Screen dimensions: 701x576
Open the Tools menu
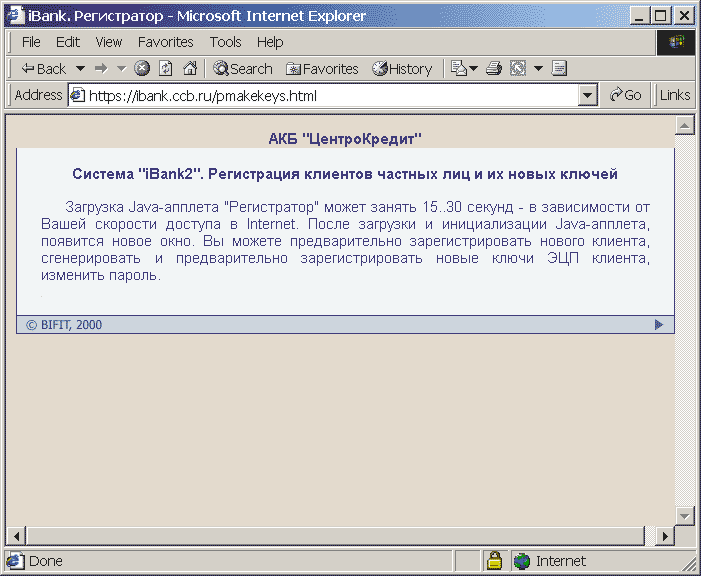225,42
